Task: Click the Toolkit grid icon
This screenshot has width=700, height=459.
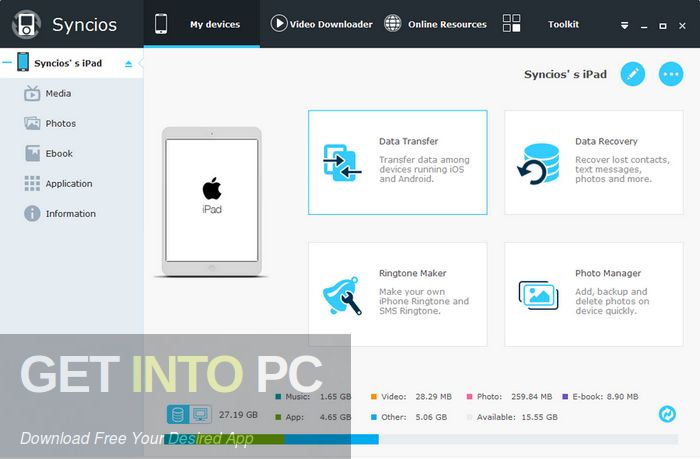Action: (x=511, y=23)
